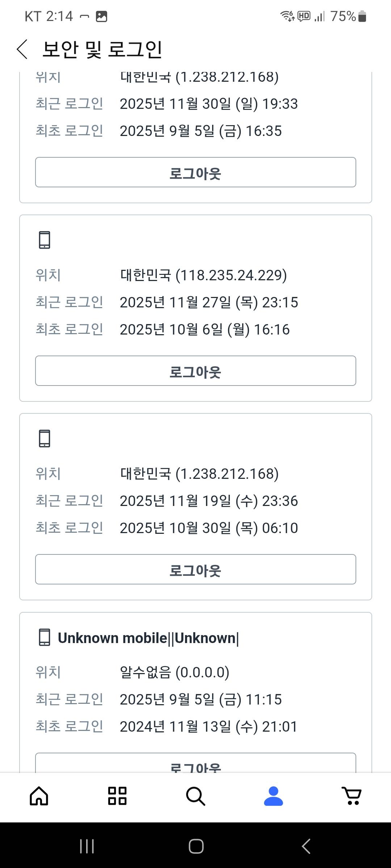
Task: Log out the 118.235.24.229 device
Action: [x=195, y=371]
